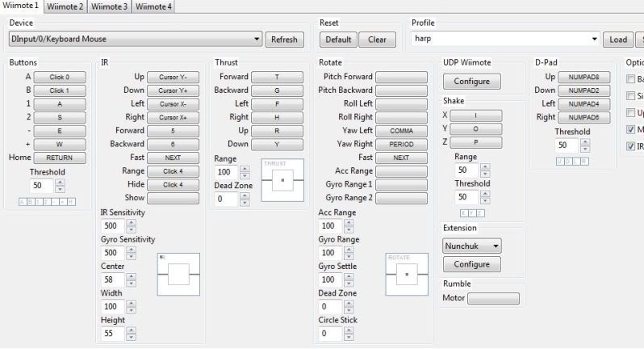Uncheck the fourth Options checkbox (M...)
644x349 pixels.
[x=630, y=129]
